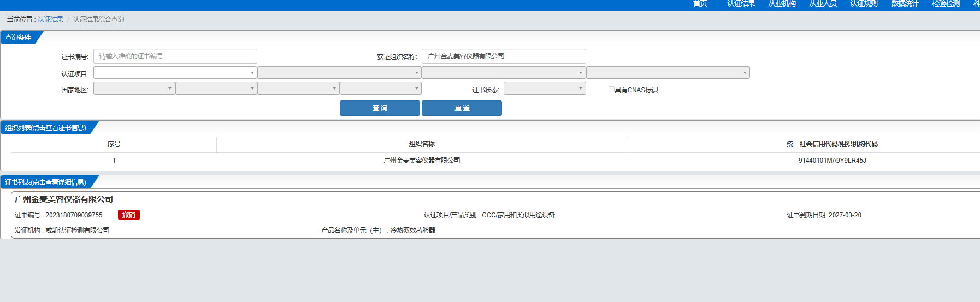980x302 pixels.
Task: Open the 检验检测 nav menu
Action: click(x=946, y=3)
